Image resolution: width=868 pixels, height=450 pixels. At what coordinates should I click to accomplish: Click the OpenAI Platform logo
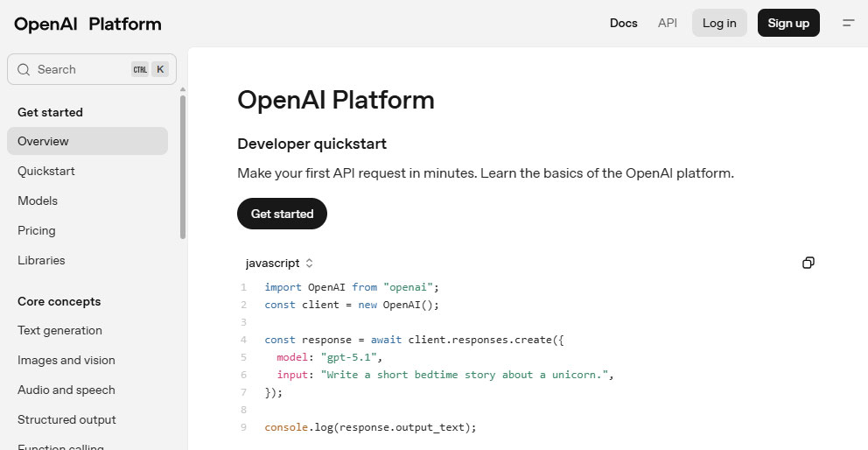(x=87, y=24)
